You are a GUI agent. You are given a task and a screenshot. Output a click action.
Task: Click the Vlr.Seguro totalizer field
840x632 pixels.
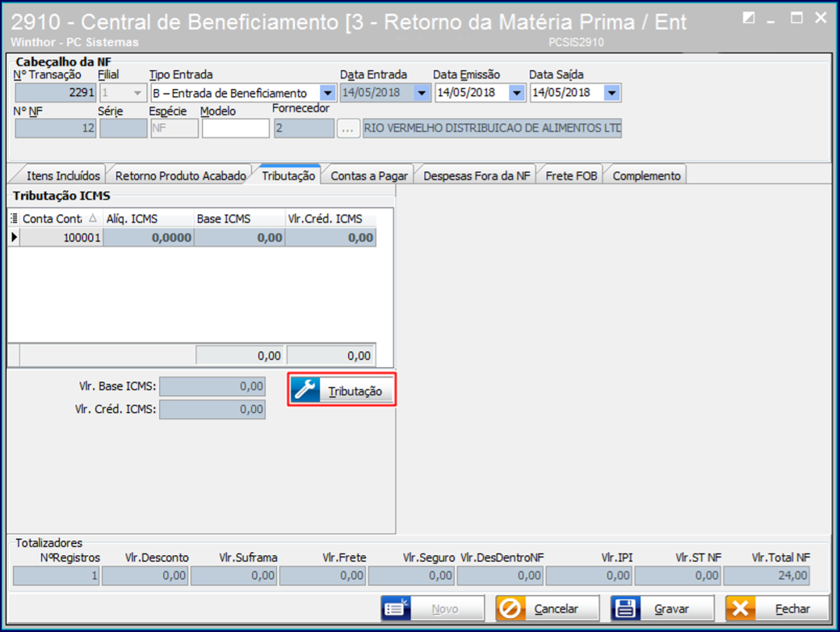click(x=411, y=575)
